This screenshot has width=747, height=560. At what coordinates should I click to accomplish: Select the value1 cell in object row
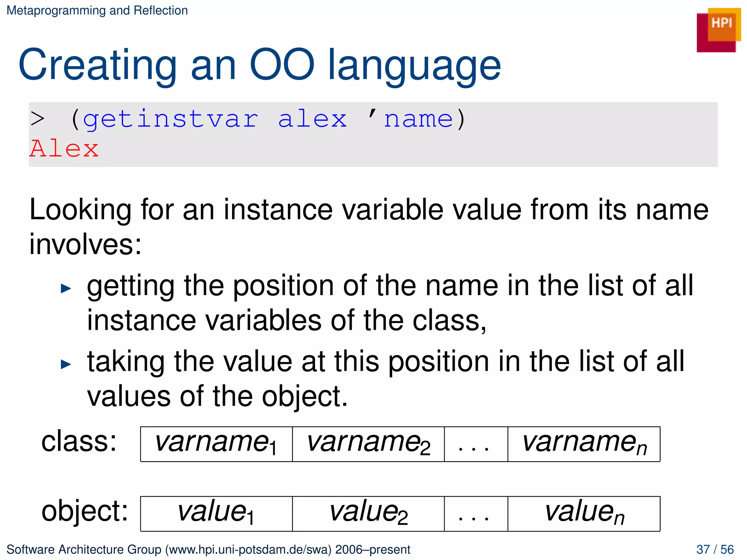point(216,513)
